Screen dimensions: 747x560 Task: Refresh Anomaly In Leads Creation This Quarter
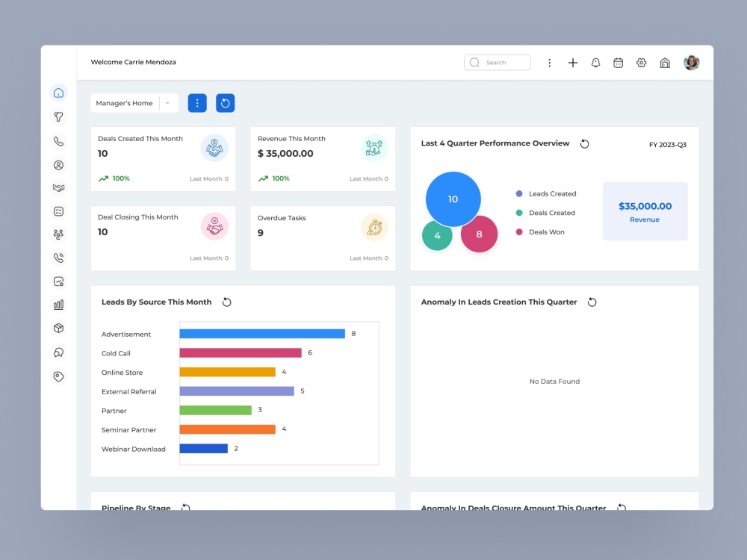(x=592, y=302)
